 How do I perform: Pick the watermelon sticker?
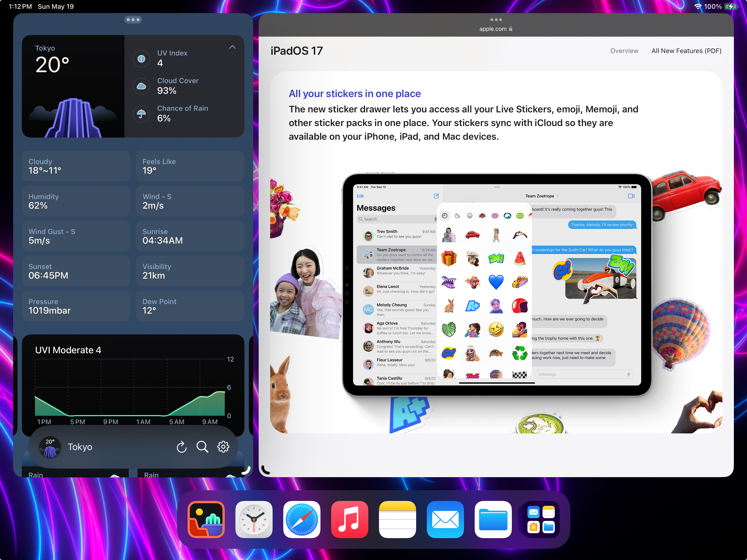tap(520, 258)
